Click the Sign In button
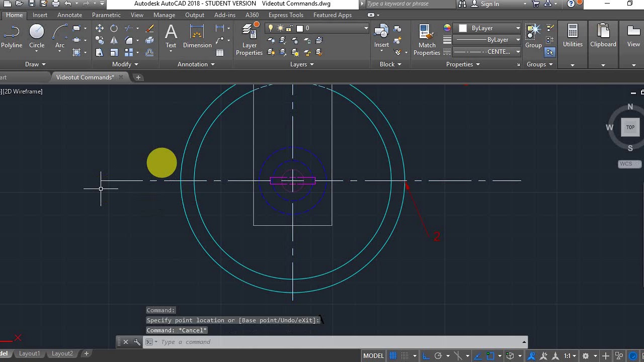Image resolution: width=644 pixels, height=362 pixels. point(485,4)
